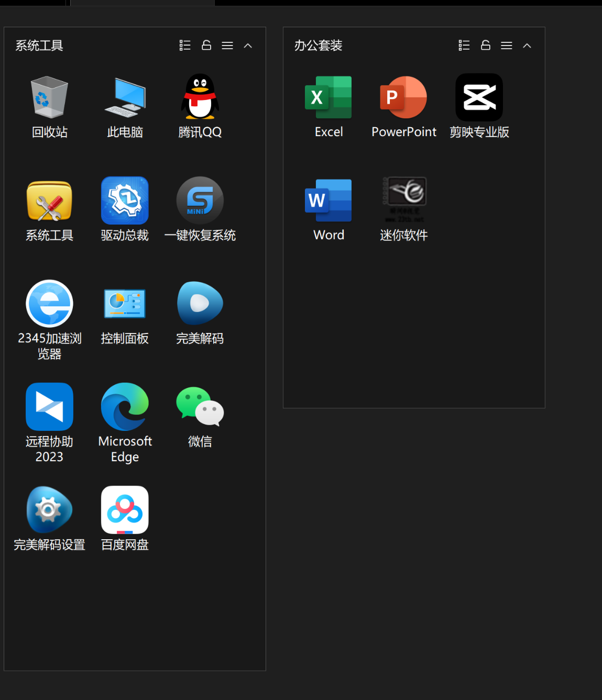Open 完美解码设置 settings icon
This screenshot has width=602, height=700.
coord(50,510)
